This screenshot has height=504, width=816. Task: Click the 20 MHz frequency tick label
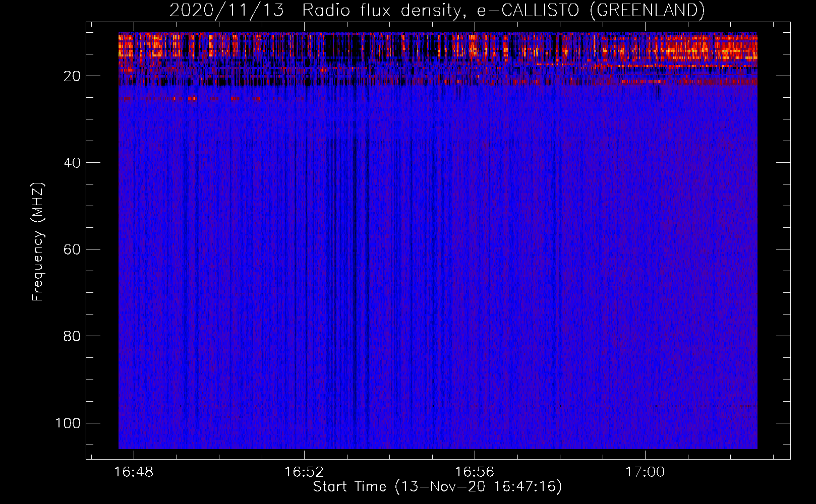point(72,76)
